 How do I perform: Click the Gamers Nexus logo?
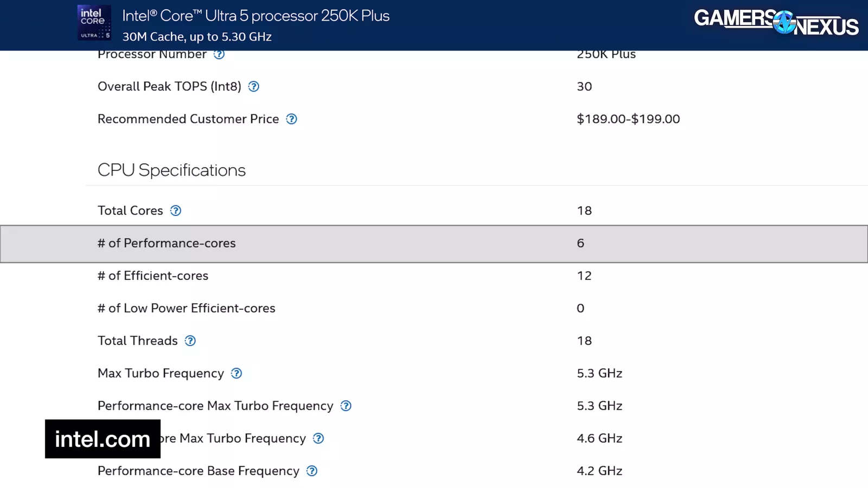[776, 23]
